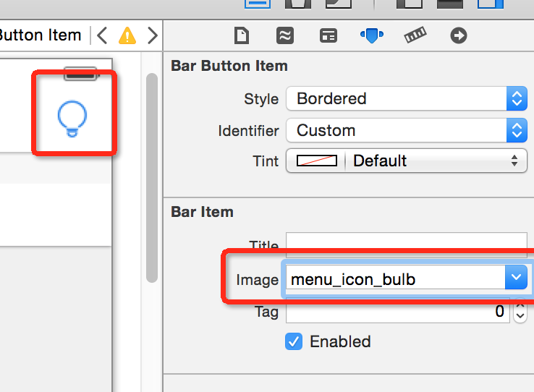Open the Attributes inspector tab
534x392 pixels.
[x=372, y=35]
